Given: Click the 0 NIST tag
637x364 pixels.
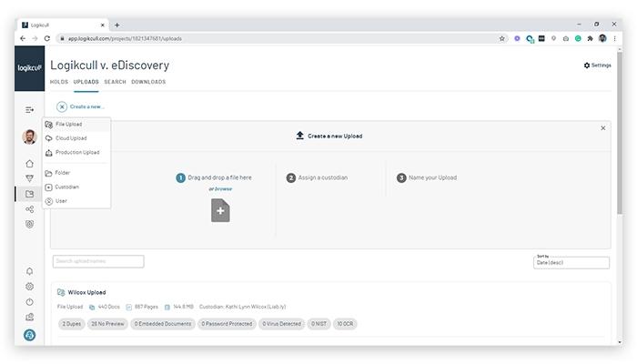Looking at the screenshot, I should (x=318, y=324).
